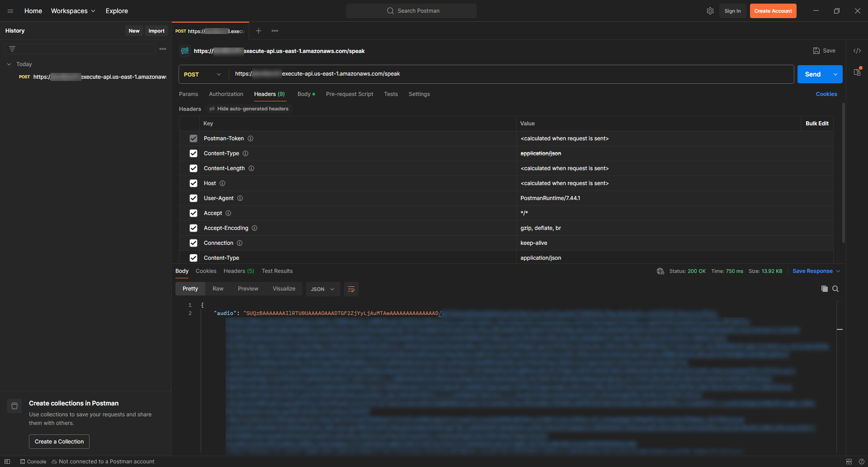Search within the response body
The height and width of the screenshot is (467, 868).
pyautogui.click(x=835, y=289)
